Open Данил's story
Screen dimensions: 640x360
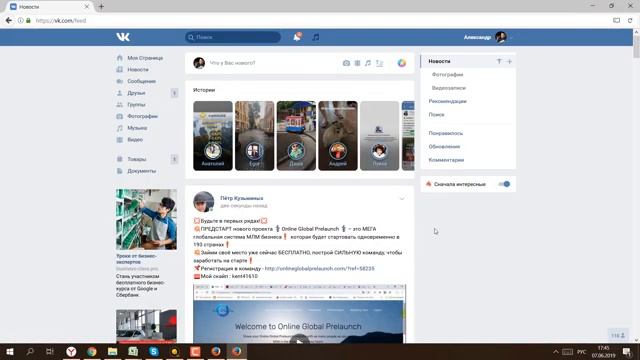pos(296,136)
